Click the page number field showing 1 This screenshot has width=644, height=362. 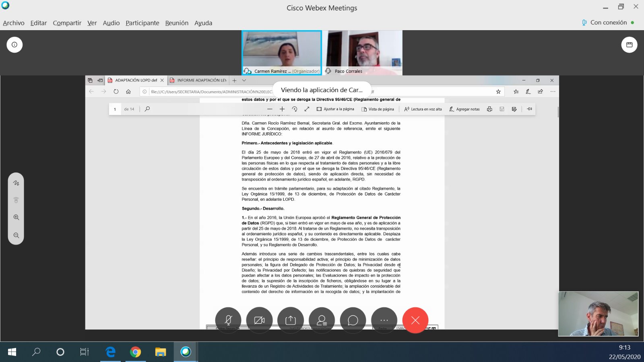tap(115, 109)
